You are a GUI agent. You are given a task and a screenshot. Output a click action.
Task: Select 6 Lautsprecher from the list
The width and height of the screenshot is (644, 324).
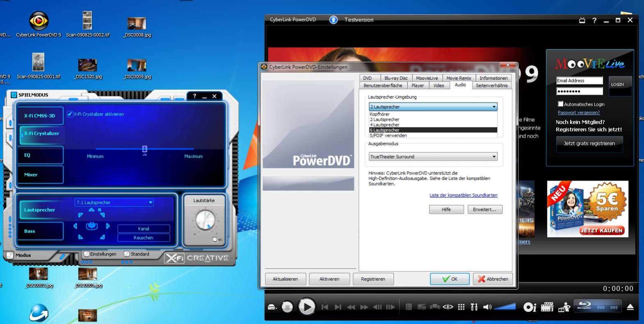433,130
